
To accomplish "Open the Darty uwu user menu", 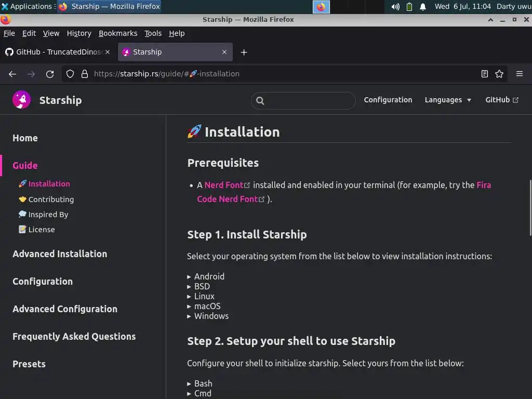I will (x=514, y=6).
